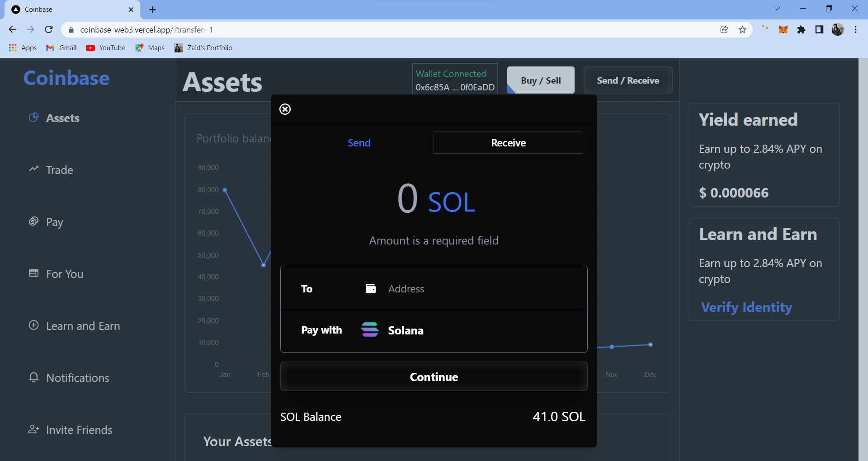Open Trade in the sidebar
Screen dimensions: 868x461
(59, 170)
